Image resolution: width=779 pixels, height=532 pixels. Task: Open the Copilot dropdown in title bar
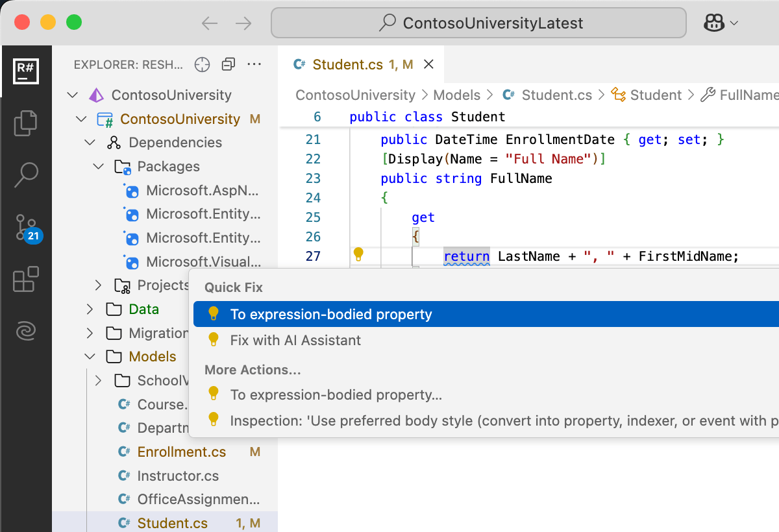click(x=721, y=23)
